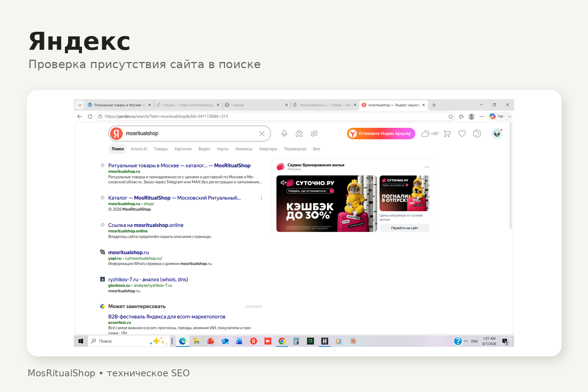The image size is (588, 392).
Task: Open image search via the camera icon
Action: click(x=299, y=134)
